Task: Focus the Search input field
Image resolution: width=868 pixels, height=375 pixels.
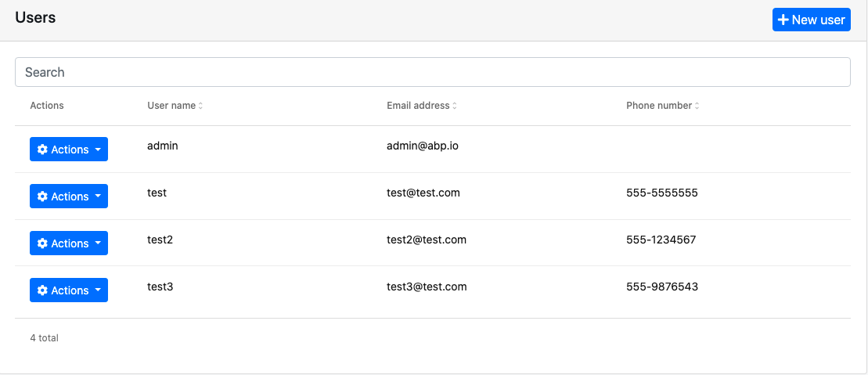Action: point(433,72)
